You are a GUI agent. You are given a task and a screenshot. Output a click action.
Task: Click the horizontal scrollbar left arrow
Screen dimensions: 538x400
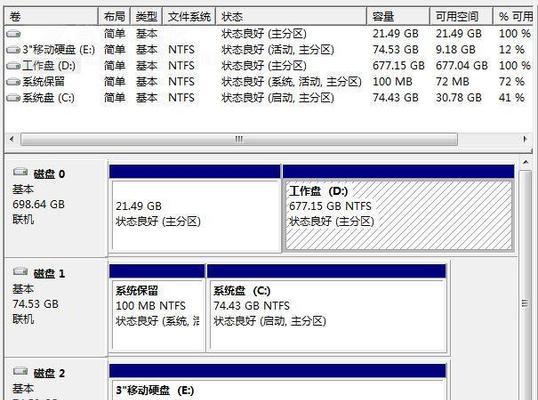click(12, 139)
